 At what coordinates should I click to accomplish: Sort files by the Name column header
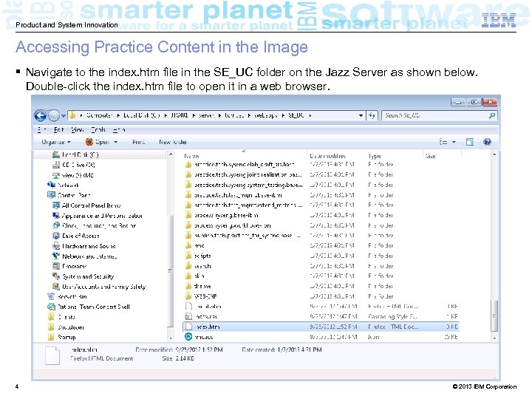191,156
